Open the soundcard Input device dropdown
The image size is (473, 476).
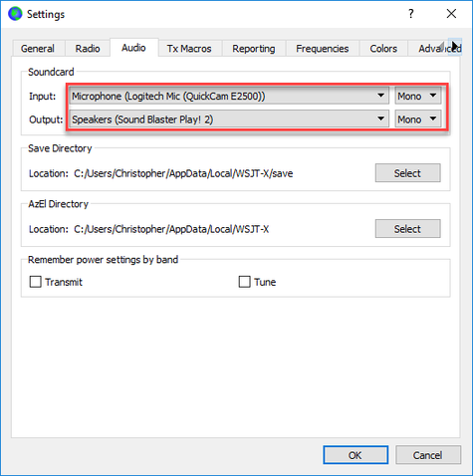[229, 96]
